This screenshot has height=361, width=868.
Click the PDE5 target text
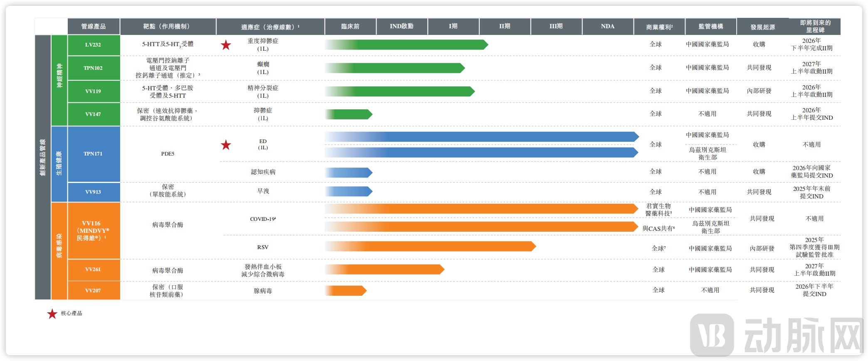(x=168, y=154)
